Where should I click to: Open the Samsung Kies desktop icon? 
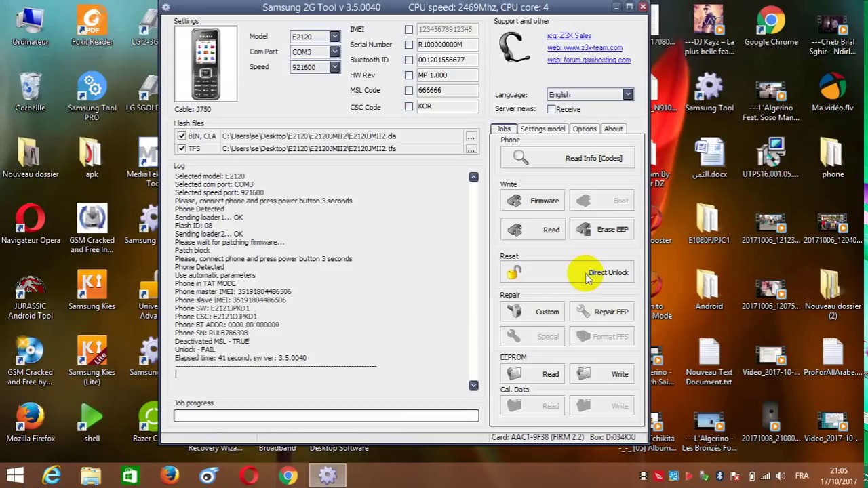click(x=92, y=289)
